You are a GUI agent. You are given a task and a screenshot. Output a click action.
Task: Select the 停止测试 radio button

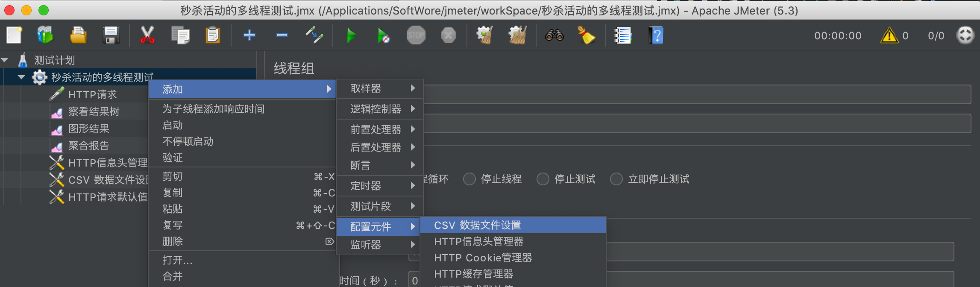pos(543,179)
